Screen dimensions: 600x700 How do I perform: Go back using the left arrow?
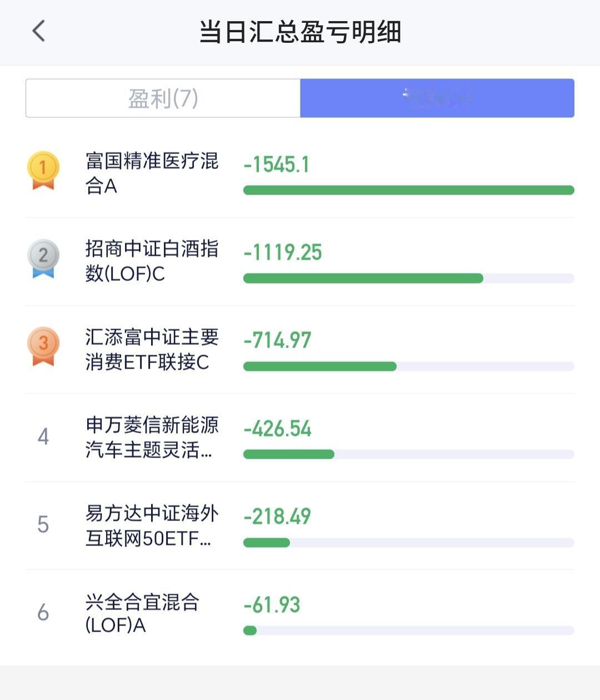pos(38,31)
